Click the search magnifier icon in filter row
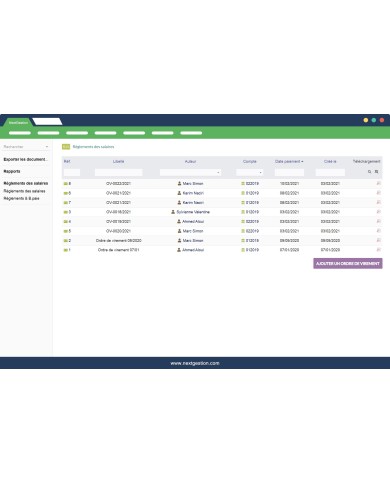The image size is (390, 484). click(369, 172)
